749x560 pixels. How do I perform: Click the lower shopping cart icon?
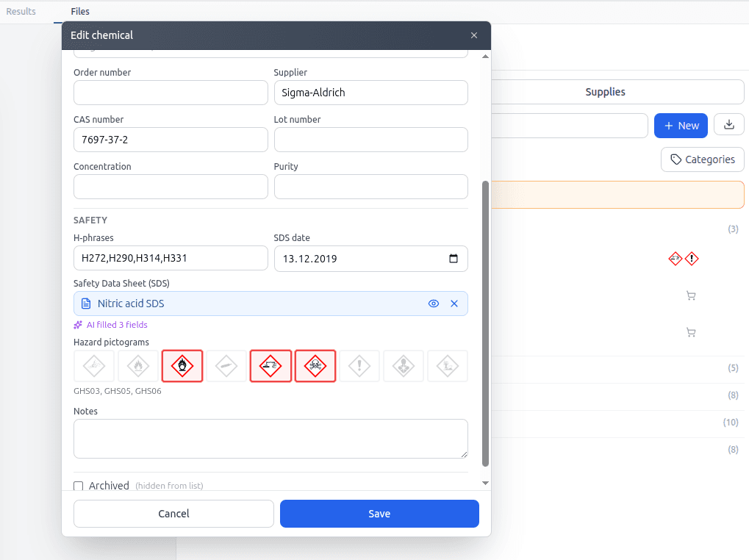click(691, 332)
